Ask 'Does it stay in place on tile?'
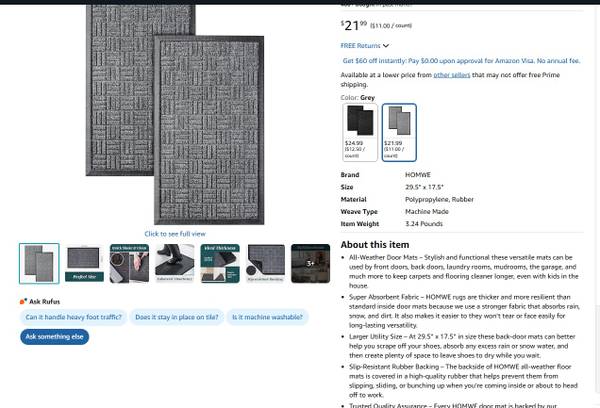The image size is (600, 408). [x=177, y=317]
